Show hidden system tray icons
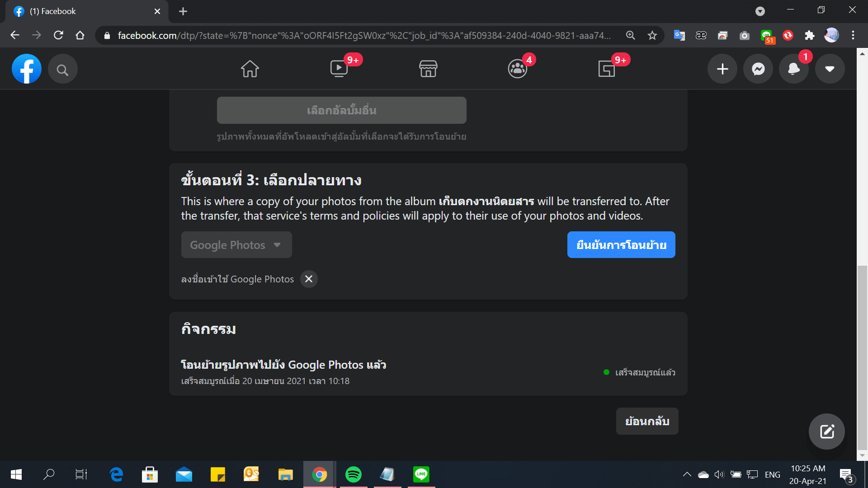Screen dimensions: 868x488 tap(687, 474)
